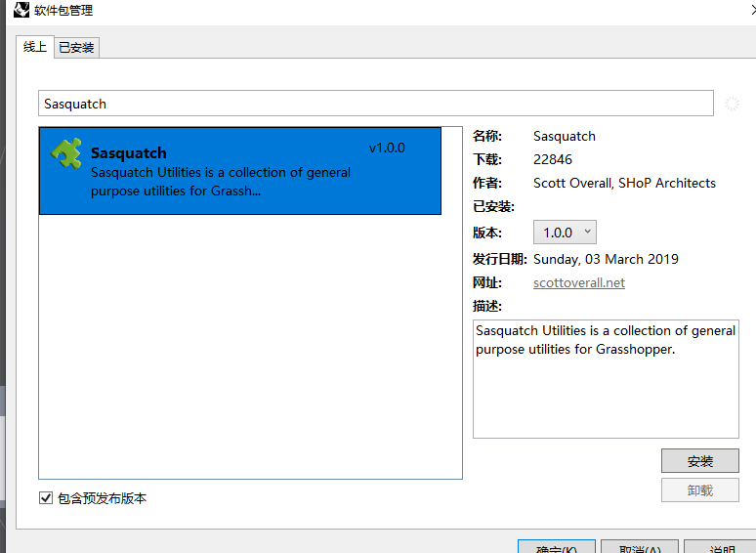Click the release date Sunday, 03 March 2019
The width and height of the screenshot is (756, 553).
(x=606, y=259)
